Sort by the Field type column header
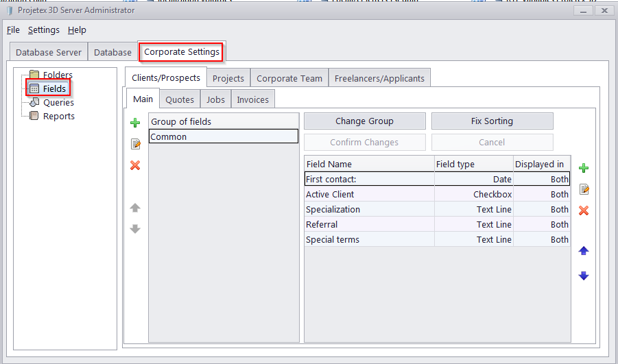This screenshot has height=364, width=618. click(473, 164)
